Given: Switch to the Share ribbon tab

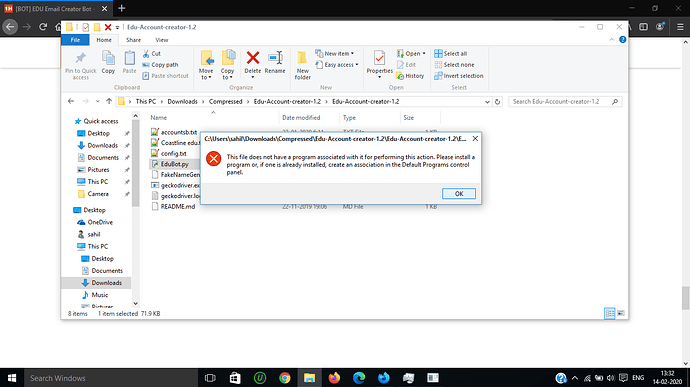Looking at the screenshot, I should point(133,40).
